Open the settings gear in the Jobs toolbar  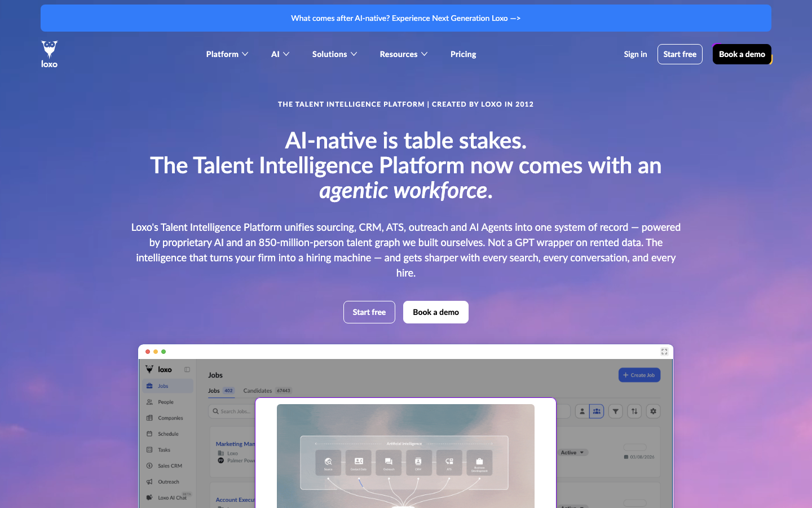[654, 411]
